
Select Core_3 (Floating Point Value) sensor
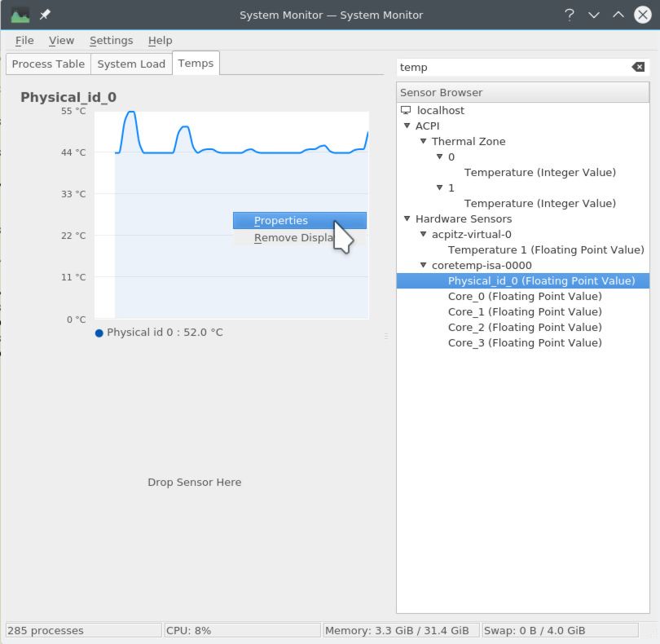coord(525,343)
